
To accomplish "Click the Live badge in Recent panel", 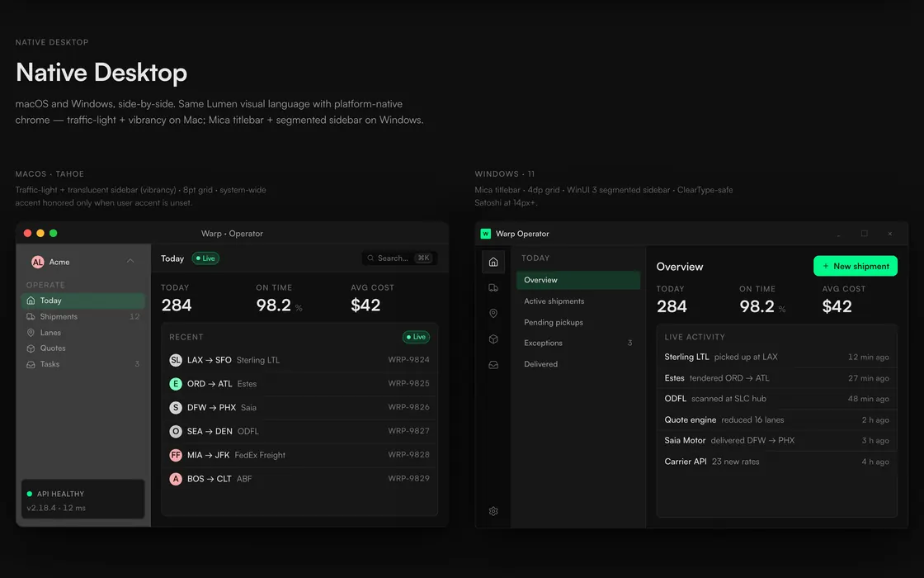I will (x=416, y=337).
